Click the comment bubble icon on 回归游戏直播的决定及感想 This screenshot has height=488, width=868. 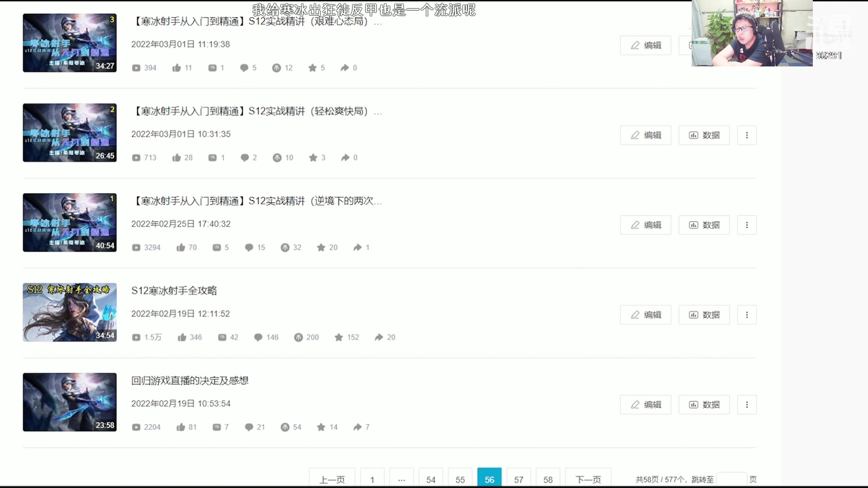tap(249, 427)
